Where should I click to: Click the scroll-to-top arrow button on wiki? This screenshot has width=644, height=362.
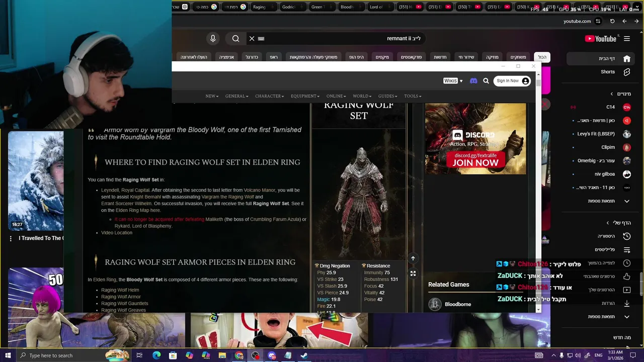413,258
